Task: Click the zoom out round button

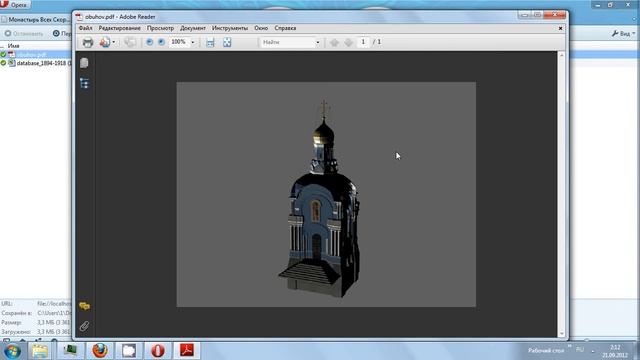Action: 149,42
